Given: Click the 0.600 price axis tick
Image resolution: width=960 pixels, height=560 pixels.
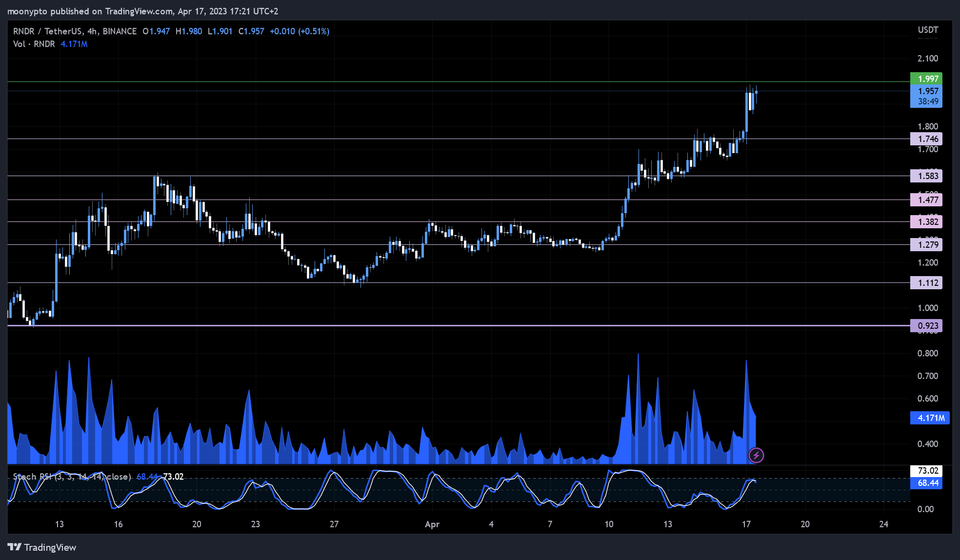Looking at the screenshot, I should tap(927, 399).
